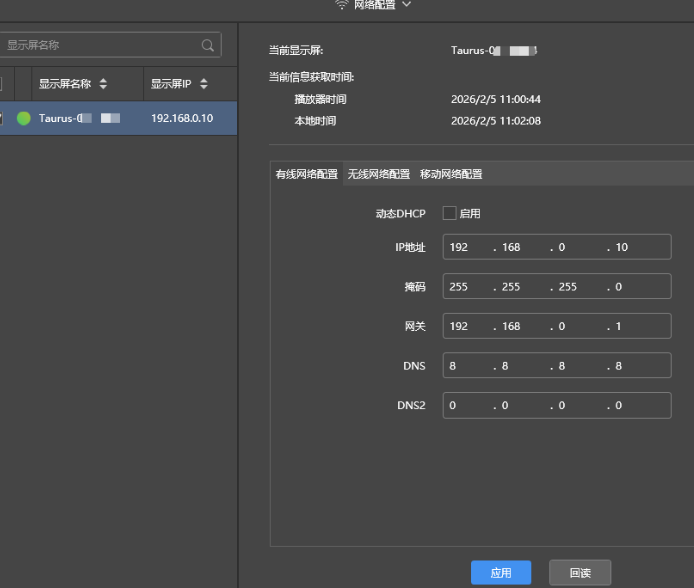Click the 显示屏名称 search field

click(x=100, y=45)
